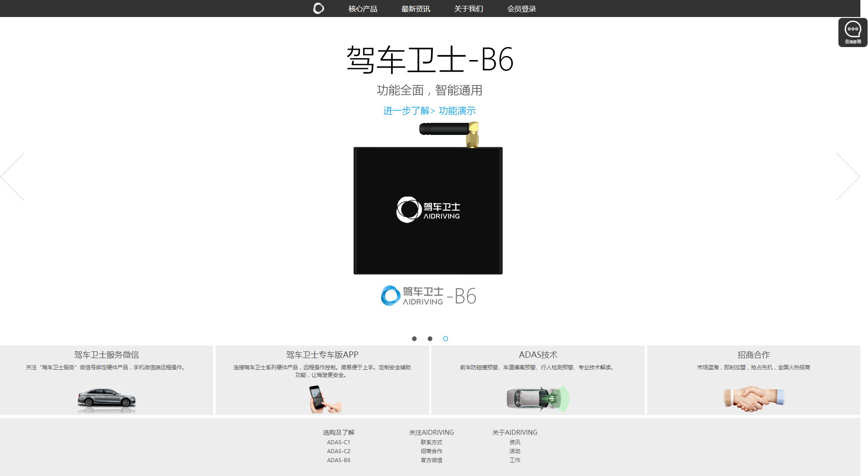Viewport: 868px width, 476px height.
Task: Select the second carousel indicator dot
Action: point(430,339)
